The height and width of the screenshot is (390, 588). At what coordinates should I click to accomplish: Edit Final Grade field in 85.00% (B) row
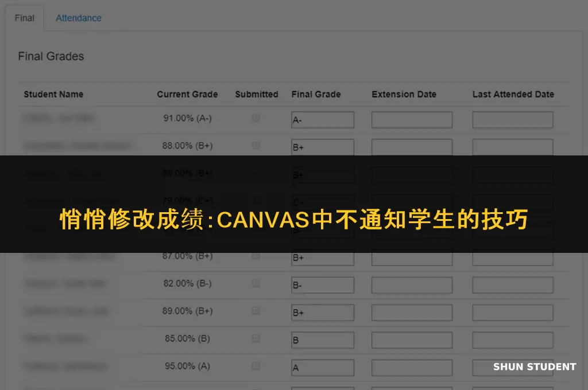pyautogui.click(x=323, y=340)
